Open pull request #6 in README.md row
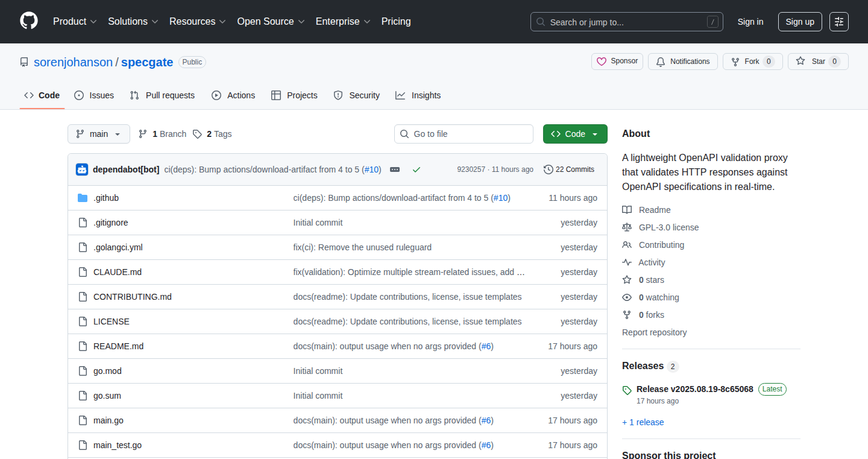Image resolution: width=868 pixels, height=459 pixels. (486, 346)
